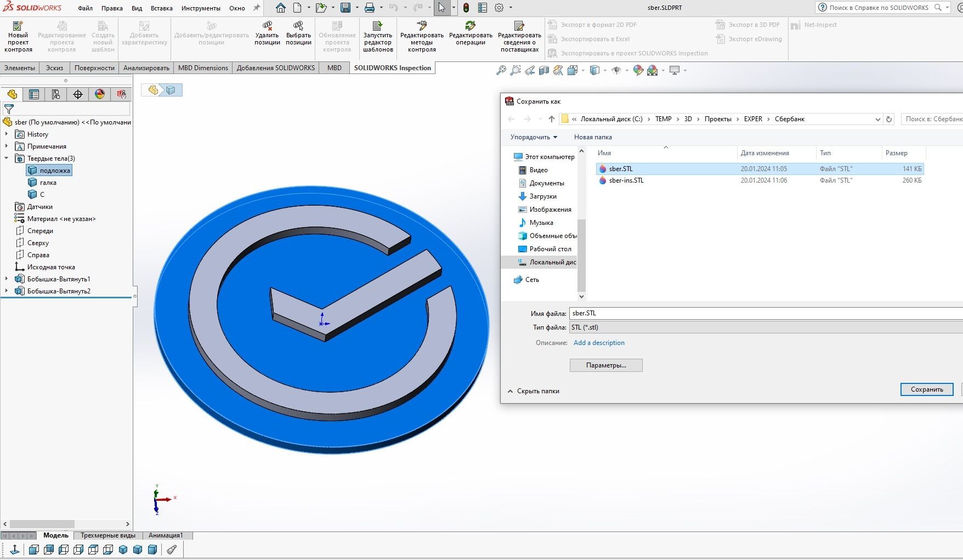
Task: Click the New Inspection Project icon
Action: (x=18, y=25)
